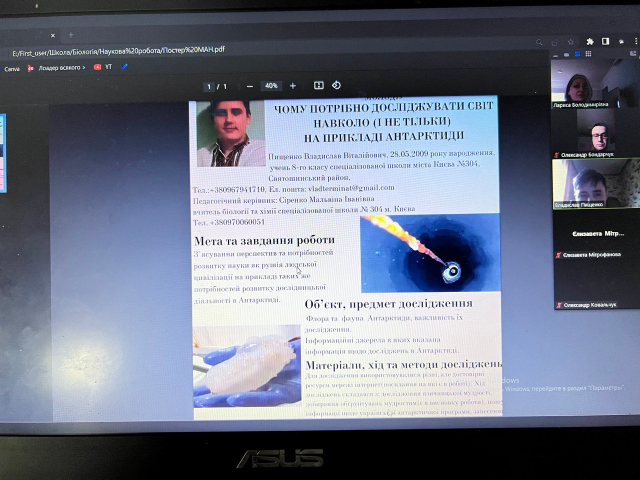Screen dimensions: 640x480
Task: Switch the video panel to single speaker view
Action: [567, 54]
